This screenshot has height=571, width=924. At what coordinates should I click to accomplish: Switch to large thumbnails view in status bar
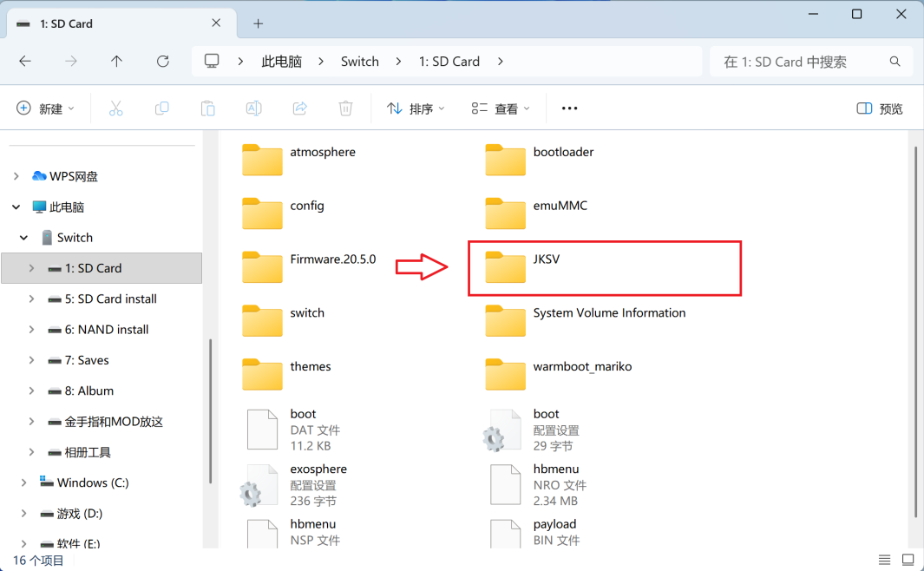pyautogui.click(x=908, y=561)
